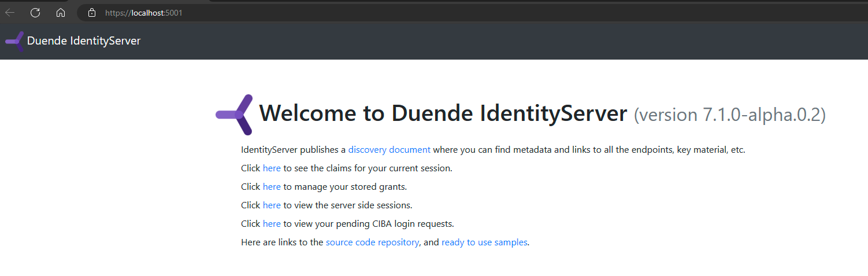Click the address bar showing localhost:5001
The width and height of the screenshot is (868, 276).
pos(471,13)
